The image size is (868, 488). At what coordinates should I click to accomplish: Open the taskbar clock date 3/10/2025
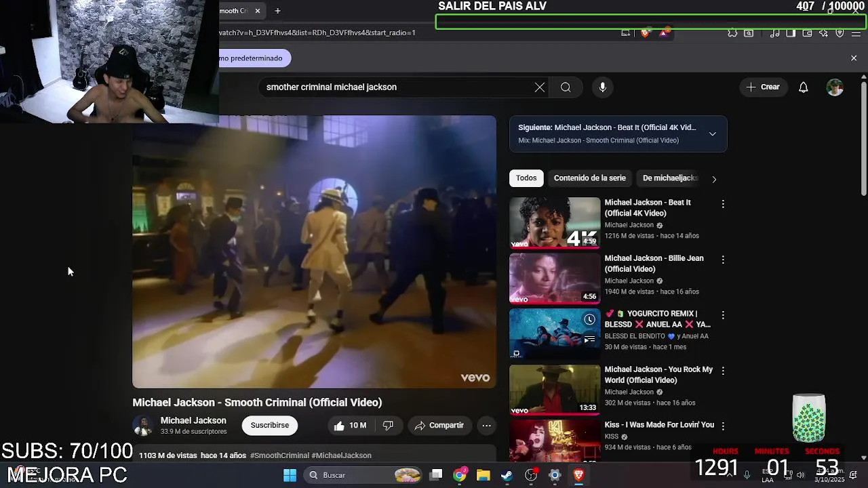click(x=829, y=475)
